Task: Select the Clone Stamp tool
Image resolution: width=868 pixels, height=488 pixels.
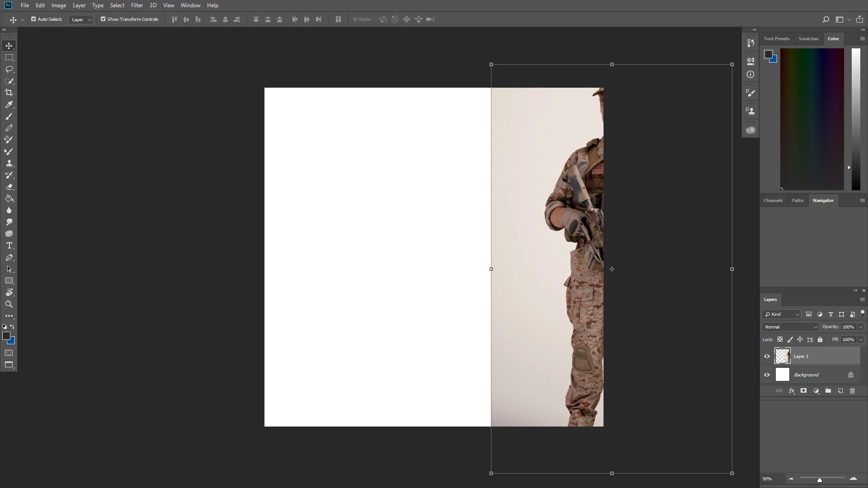Action: click(x=9, y=163)
